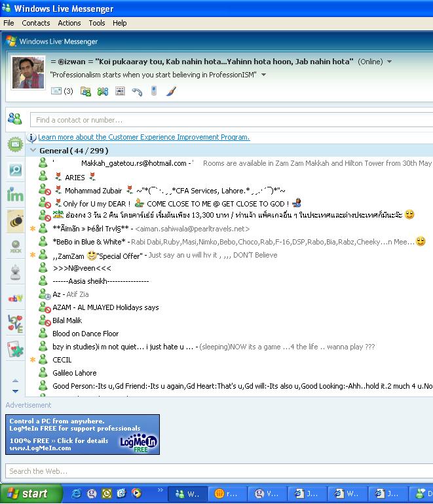Open the playing card games sidebar tab
The height and width of the screenshot is (504, 433).
(15, 349)
